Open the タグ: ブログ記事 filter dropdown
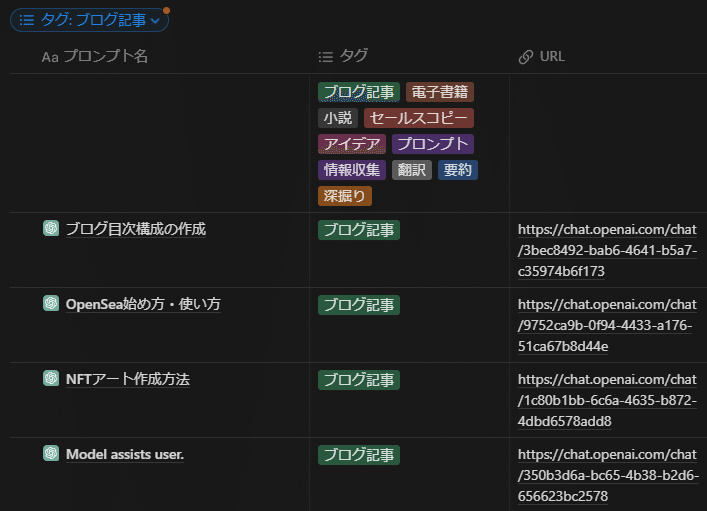707x511 pixels. [89, 20]
